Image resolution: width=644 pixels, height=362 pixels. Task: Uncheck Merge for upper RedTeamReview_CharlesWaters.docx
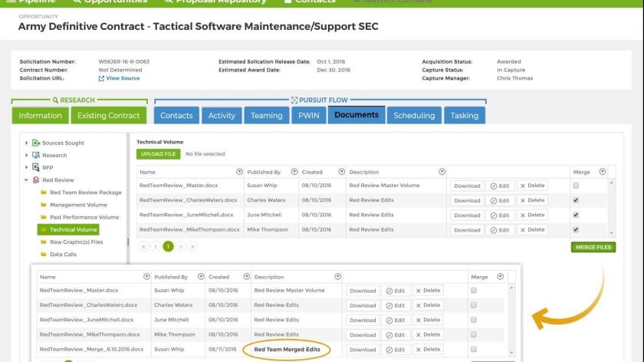(576, 200)
